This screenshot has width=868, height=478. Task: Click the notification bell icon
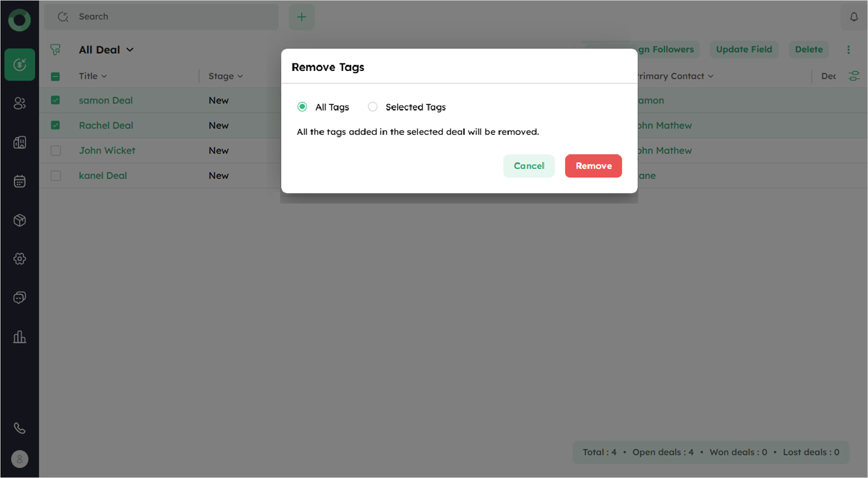point(853,17)
